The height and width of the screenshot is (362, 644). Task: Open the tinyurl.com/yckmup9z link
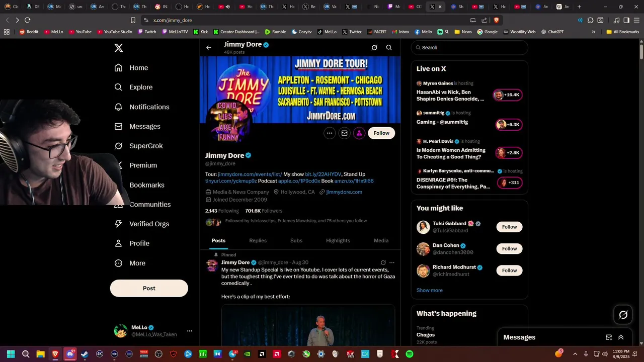[231, 181]
